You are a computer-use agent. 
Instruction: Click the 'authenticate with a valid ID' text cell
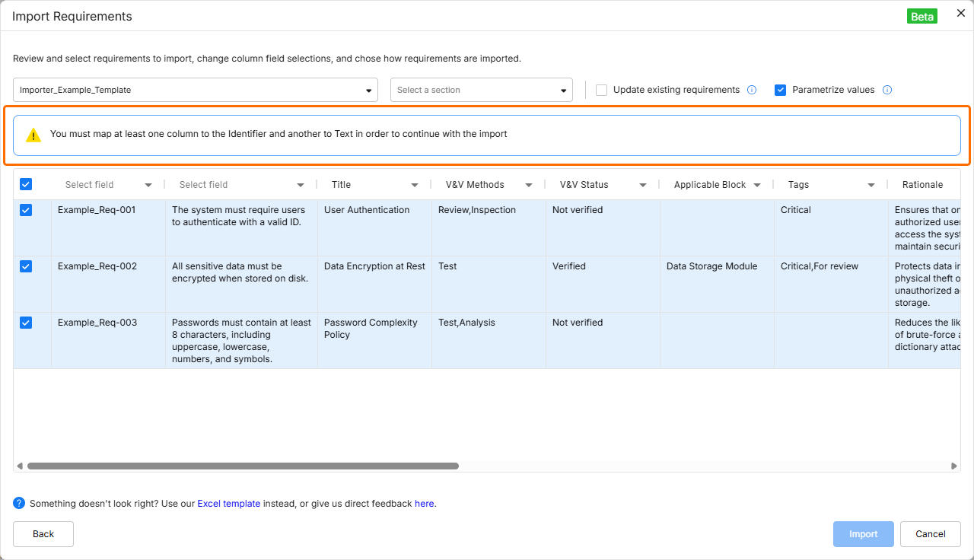click(x=241, y=228)
